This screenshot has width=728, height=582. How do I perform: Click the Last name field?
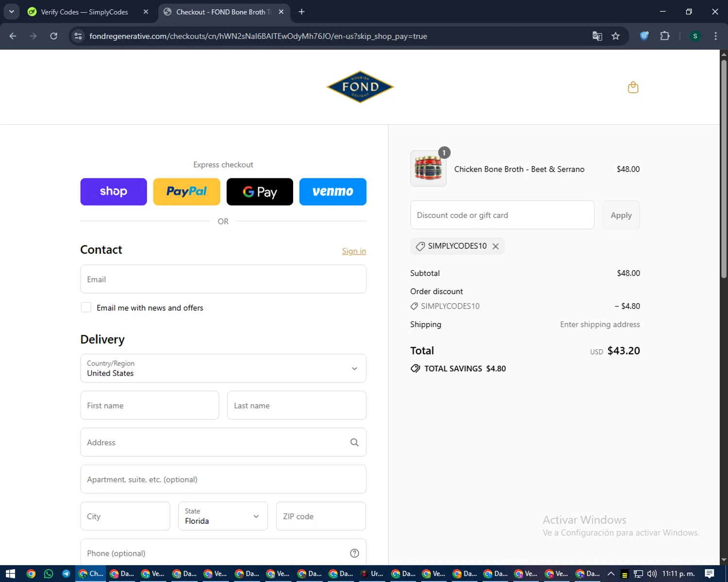coord(297,405)
